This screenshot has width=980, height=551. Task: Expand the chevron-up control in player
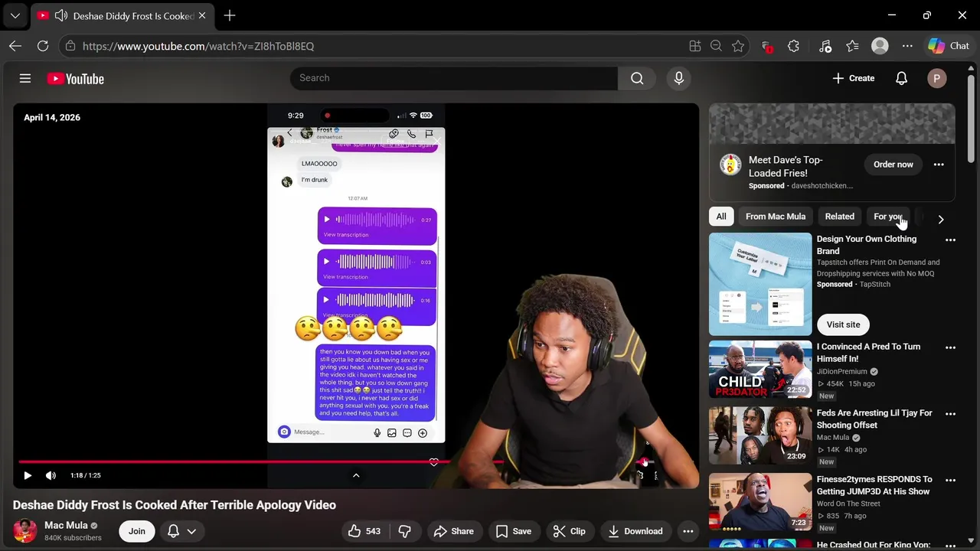click(x=356, y=475)
